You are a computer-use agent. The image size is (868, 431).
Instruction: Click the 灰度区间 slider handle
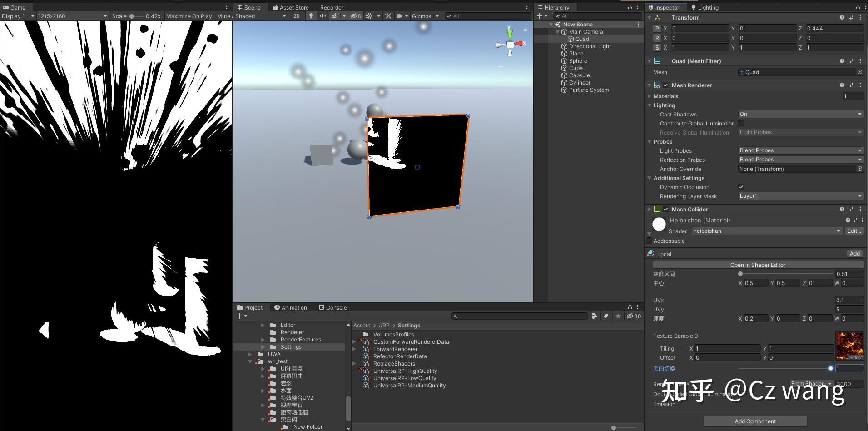[x=740, y=274]
